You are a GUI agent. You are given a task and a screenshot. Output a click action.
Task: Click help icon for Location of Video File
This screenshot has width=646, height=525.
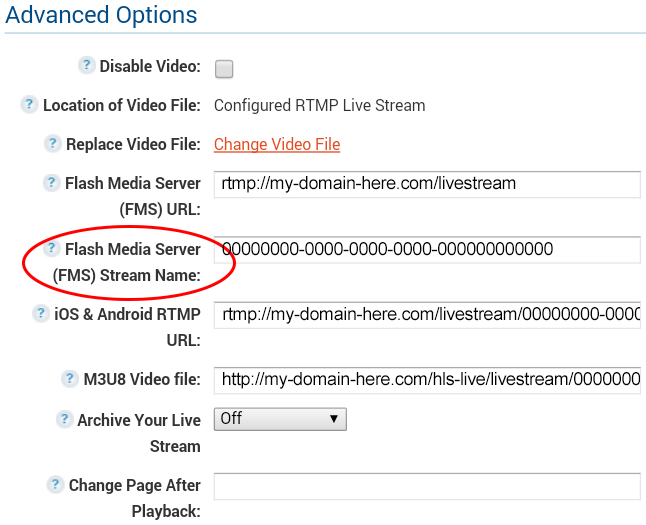30,105
